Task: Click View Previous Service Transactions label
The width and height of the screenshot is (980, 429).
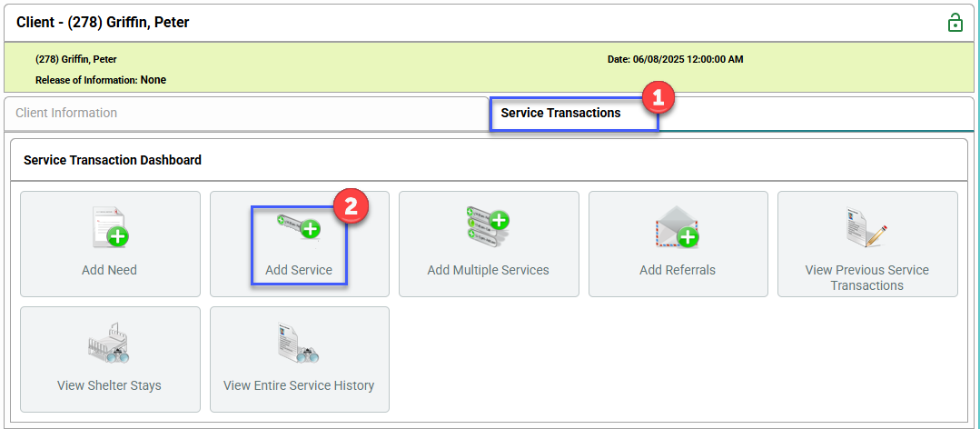Action: tap(867, 277)
